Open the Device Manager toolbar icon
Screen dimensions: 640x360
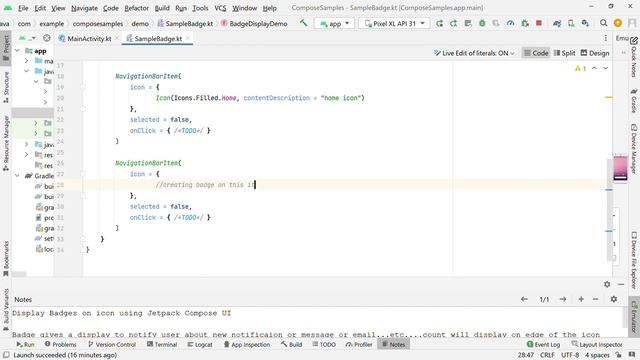point(571,23)
